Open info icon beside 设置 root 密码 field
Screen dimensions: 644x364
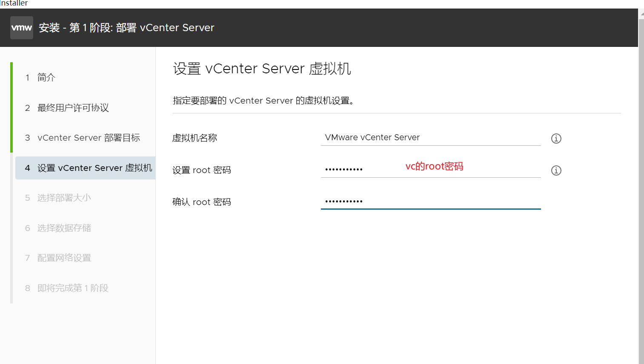tap(556, 170)
